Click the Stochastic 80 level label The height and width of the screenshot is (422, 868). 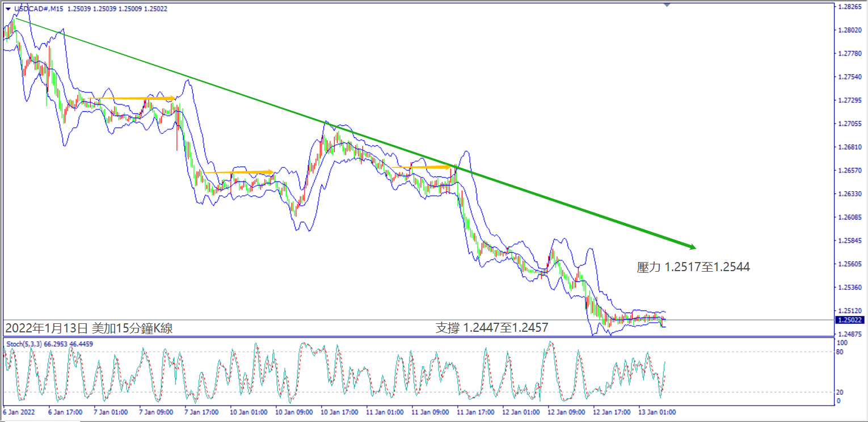[x=841, y=352]
